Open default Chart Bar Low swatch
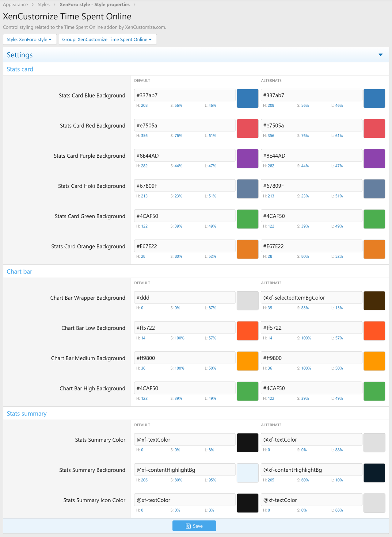The width and height of the screenshot is (392, 537). click(x=247, y=331)
